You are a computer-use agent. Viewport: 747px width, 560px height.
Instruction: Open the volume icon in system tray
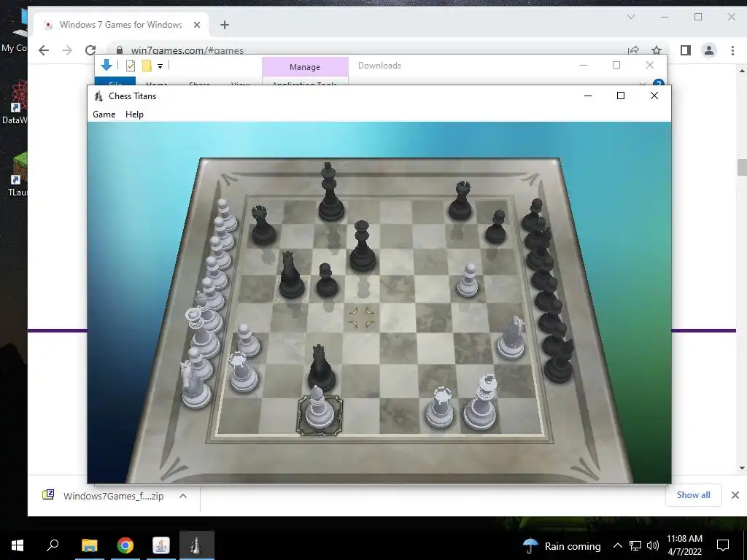point(653,545)
